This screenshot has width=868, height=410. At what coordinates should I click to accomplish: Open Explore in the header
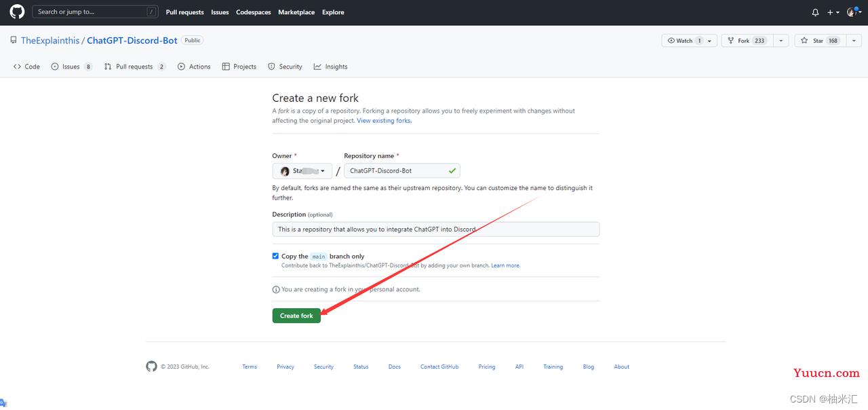[333, 12]
